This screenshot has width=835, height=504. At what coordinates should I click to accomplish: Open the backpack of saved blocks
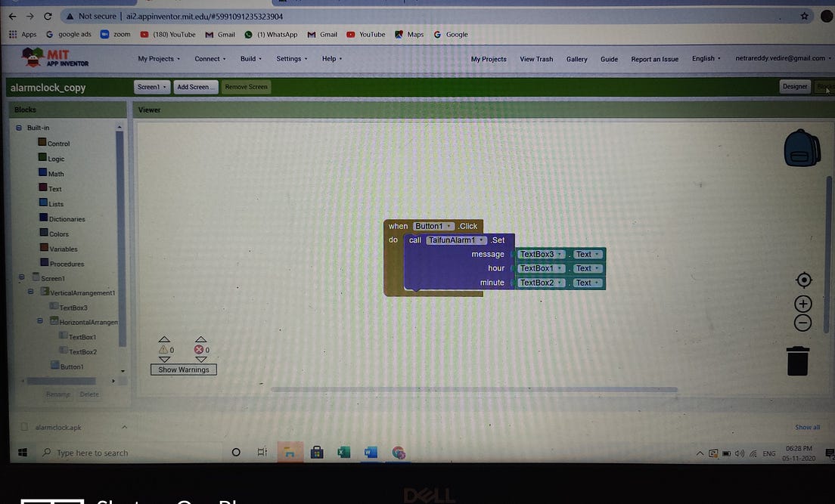click(x=801, y=148)
